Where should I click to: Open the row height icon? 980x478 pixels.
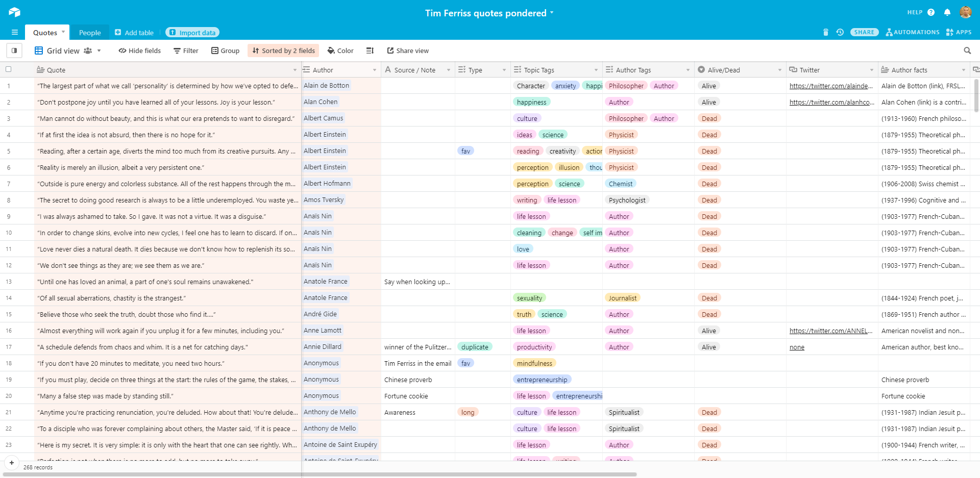coord(370,51)
